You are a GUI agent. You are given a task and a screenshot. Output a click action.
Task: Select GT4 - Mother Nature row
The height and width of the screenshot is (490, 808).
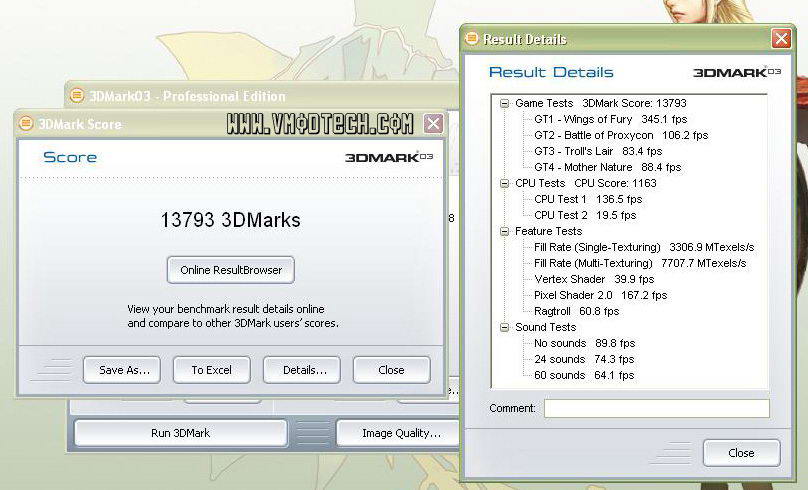pyautogui.click(x=608, y=167)
